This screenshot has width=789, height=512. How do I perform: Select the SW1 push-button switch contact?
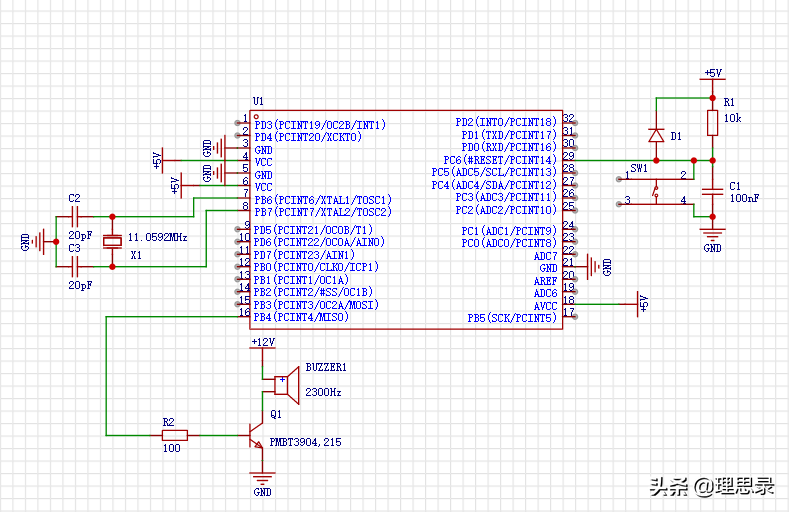(656, 191)
